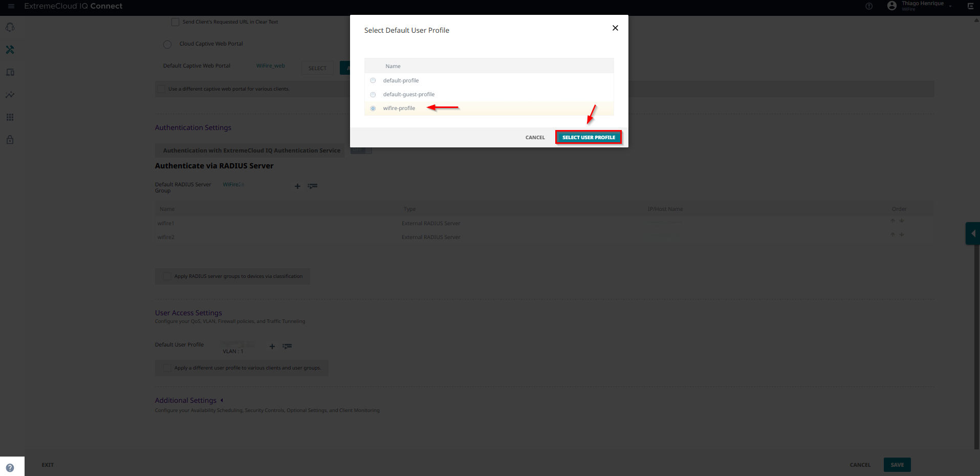Image resolution: width=980 pixels, height=476 pixels.
Task: Add a new Default RADIUS Server Group
Action: pos(297,186)
